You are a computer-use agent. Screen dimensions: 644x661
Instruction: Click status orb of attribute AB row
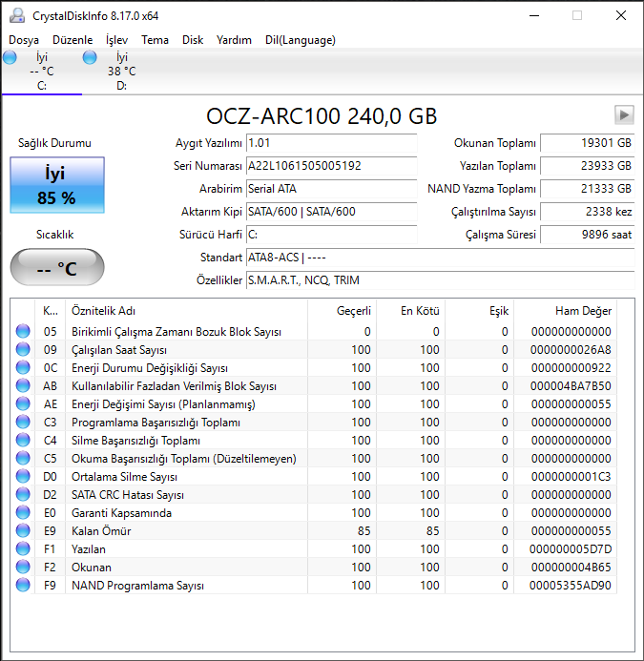coord(23,385)
